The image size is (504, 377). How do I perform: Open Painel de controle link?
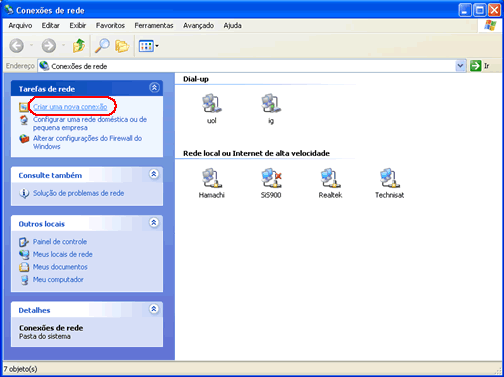[60, 242]
